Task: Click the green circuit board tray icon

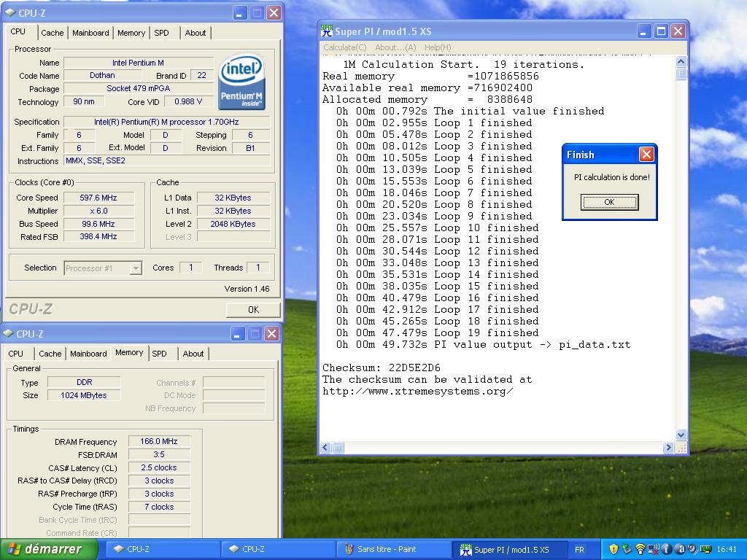Action: [705, 549]
